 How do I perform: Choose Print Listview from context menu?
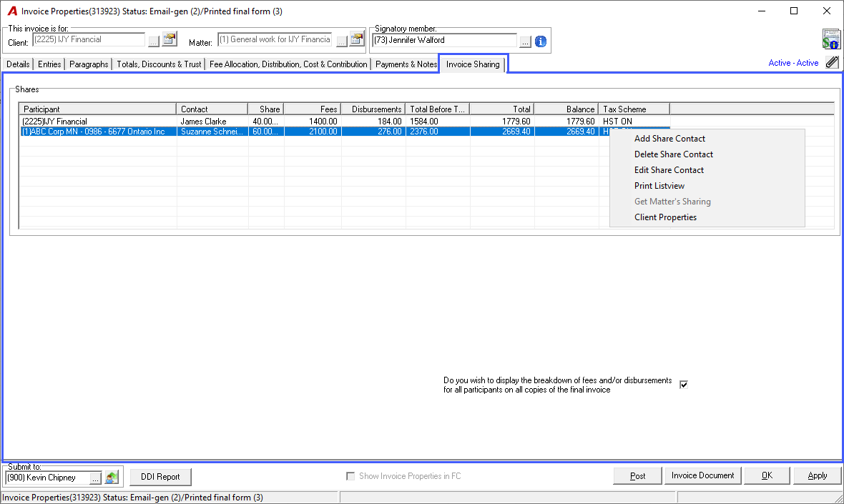coord(659,186)
